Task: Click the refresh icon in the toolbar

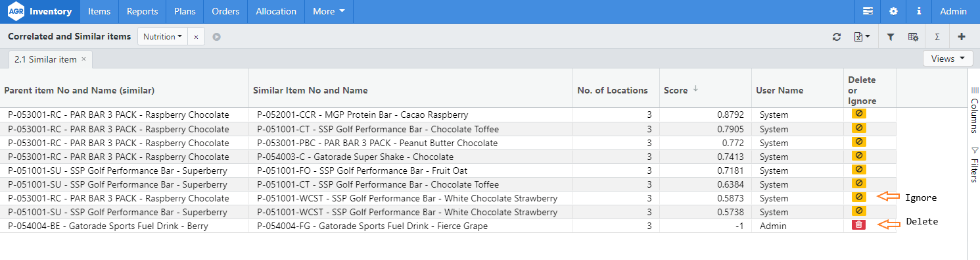Action: [837, 37]
